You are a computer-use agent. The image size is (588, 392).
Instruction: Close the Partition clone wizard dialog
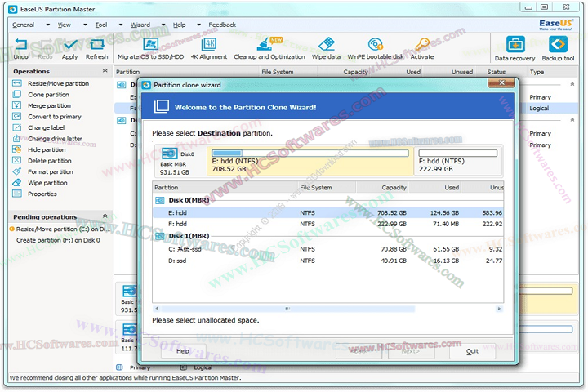(501, 82)
